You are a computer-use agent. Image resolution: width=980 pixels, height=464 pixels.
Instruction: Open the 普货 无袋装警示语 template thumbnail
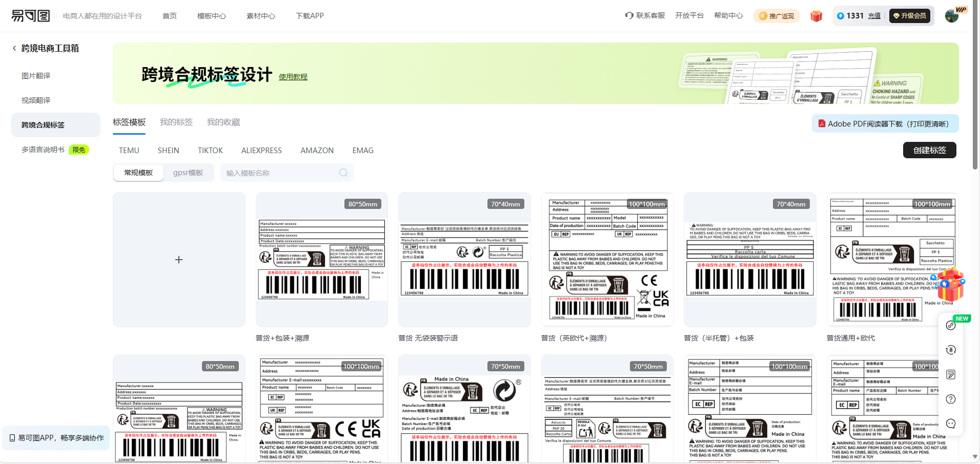[464, 260]
